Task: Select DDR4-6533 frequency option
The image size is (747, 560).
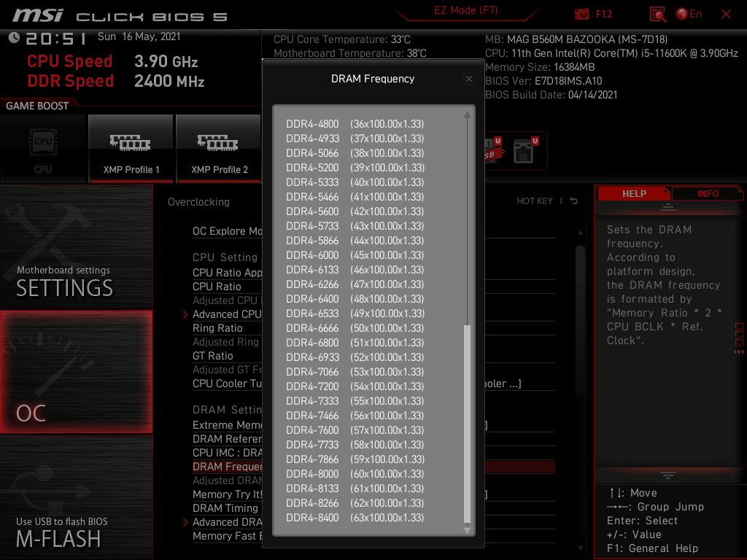Action: 355,314
